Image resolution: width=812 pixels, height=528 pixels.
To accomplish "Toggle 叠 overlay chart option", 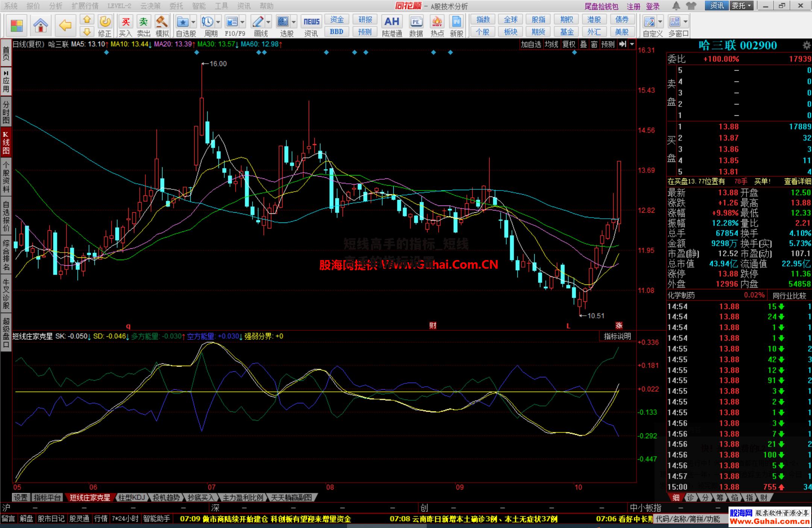I will click(x=583, y=44).
